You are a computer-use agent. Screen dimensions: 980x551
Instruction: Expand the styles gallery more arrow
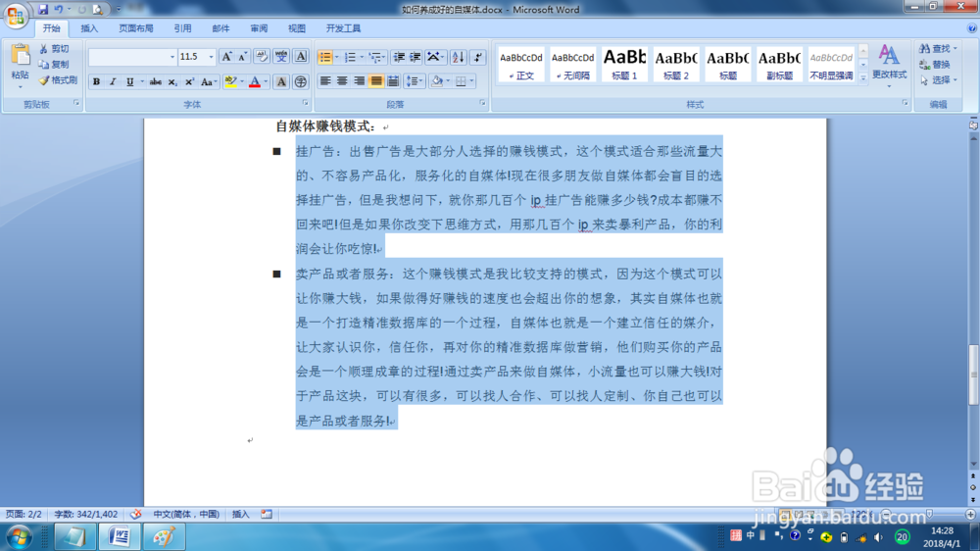[863, 78]
